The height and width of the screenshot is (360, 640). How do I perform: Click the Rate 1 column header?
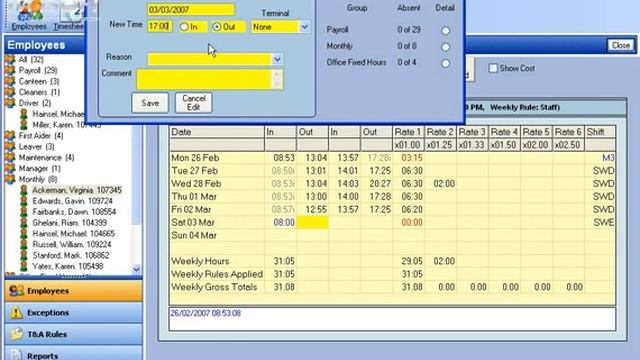(x=408, y=132)
